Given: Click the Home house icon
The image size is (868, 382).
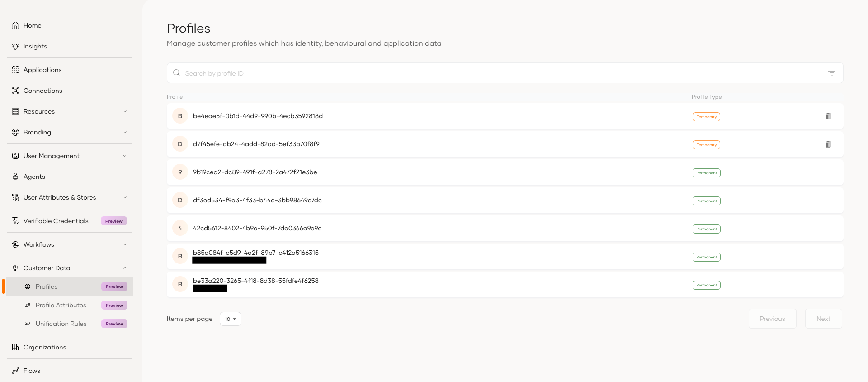Looking at the screenshot, I should point(15,25).
